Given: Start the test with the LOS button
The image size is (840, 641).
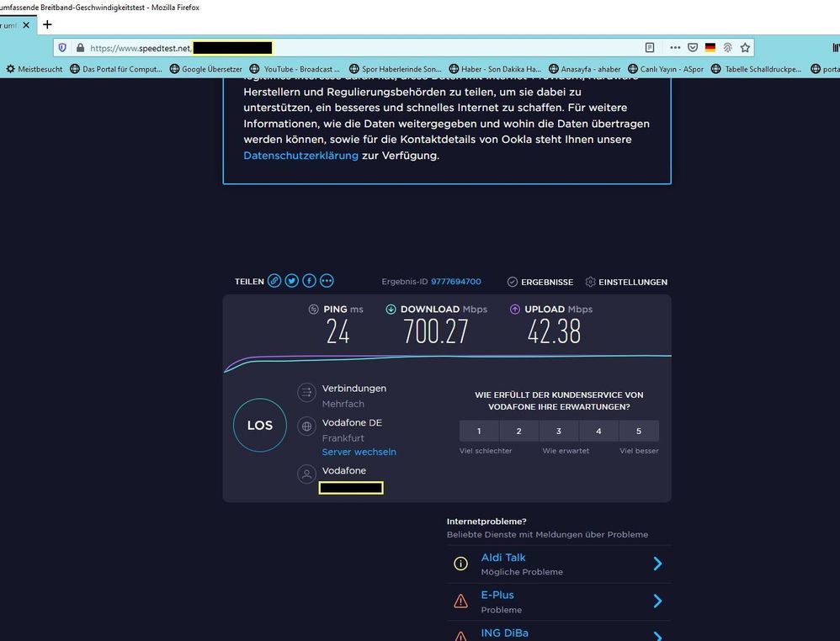Looking at the screenshot, I should tap(260, 425).
